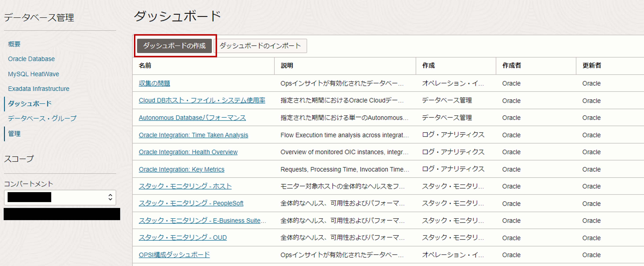Select MySQL HeatWave in the sidebar
644x266 pixels.
tap(34, 74)
